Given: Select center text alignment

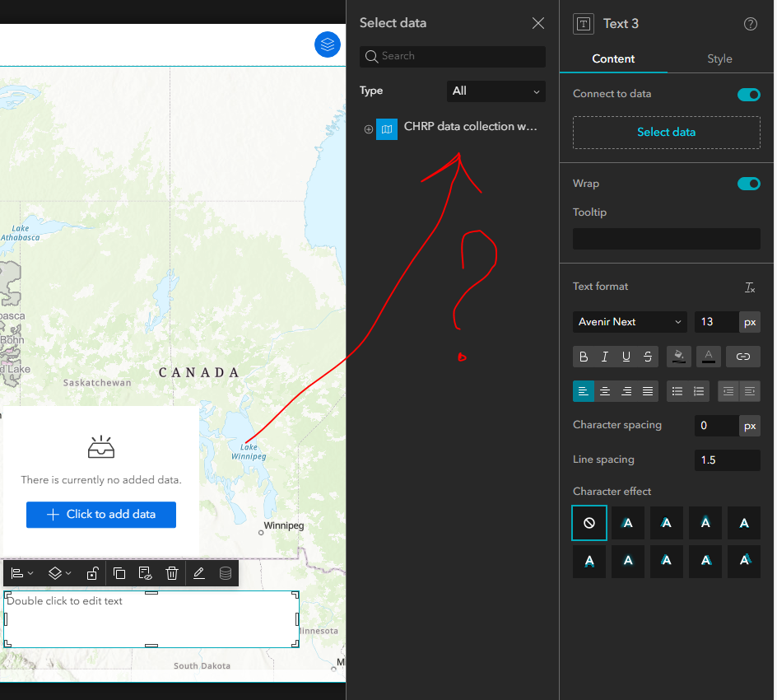Looking at the screenshot, I should (605, 391).
